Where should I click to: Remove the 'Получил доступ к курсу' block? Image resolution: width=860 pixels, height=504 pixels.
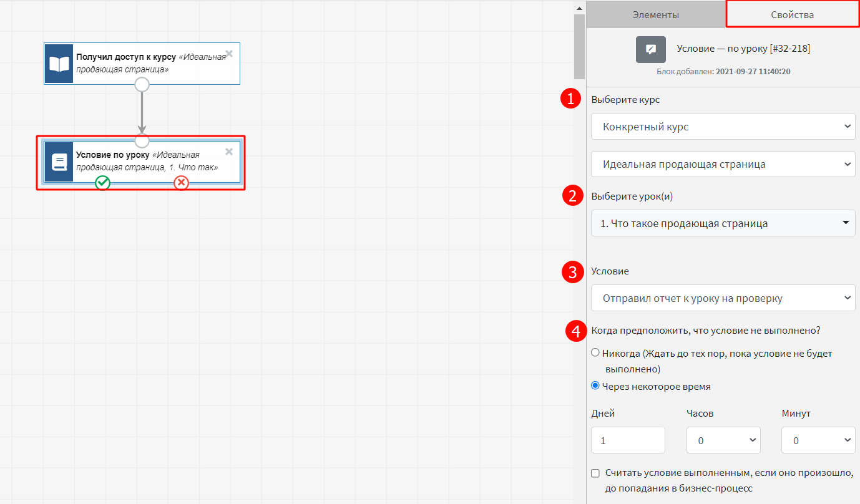(229, 54)
